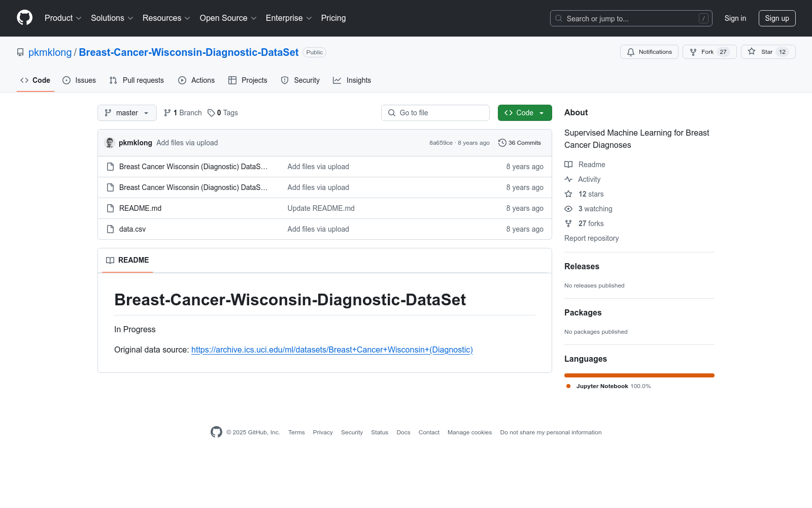
Task: Click the Notifications button
Action: point(649,52)
